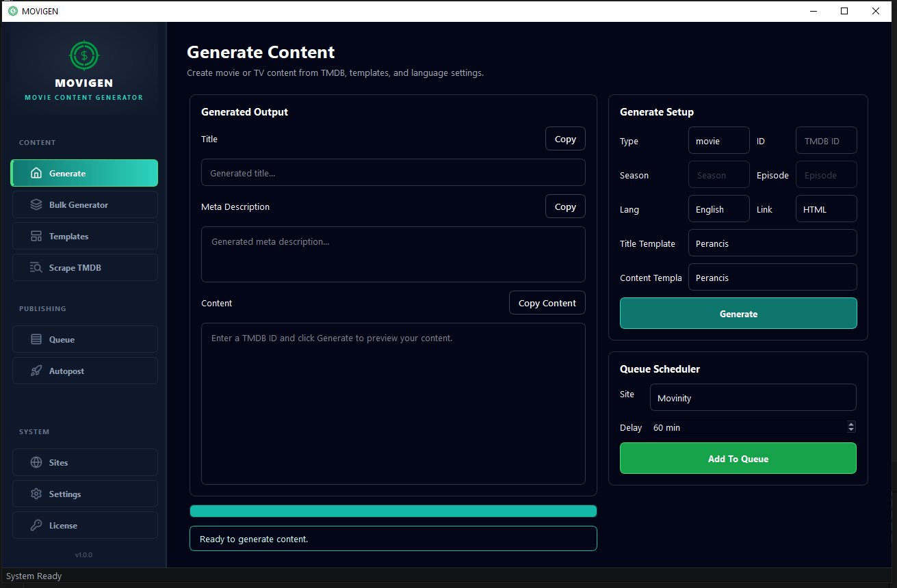Click the teal Generate button
The height and width of the screenshot is (588, 897).
pyautogui.click(x=738, y=314)
